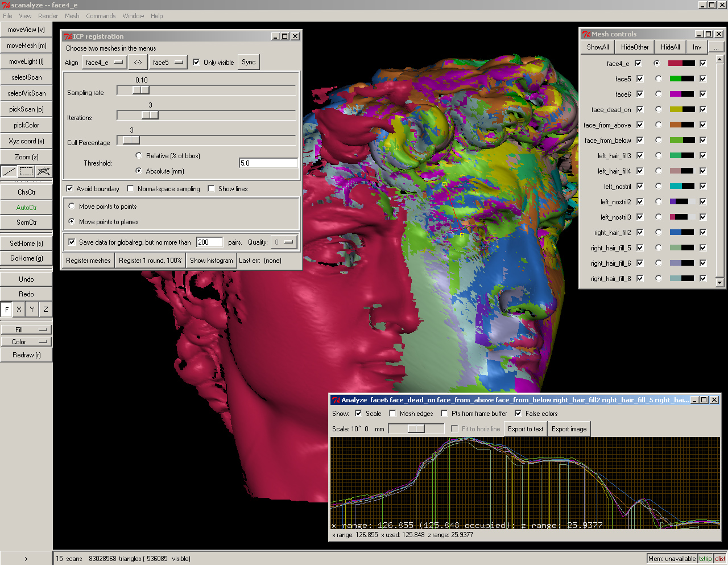The height and width of the screenshot is (565, 728).
Task: Click the Tk icon in Mesh controls title bar
Action: [586, 34]
